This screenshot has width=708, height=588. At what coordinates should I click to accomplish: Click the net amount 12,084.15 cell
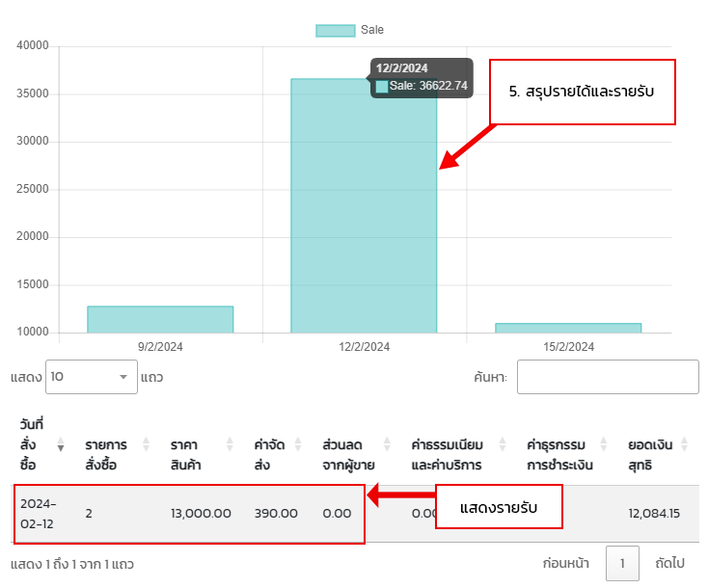653,513
